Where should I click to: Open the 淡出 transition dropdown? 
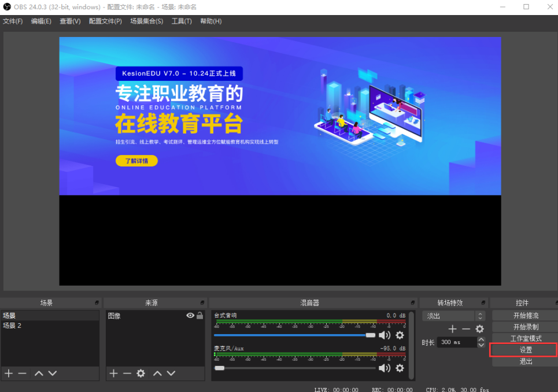(454, 316)
